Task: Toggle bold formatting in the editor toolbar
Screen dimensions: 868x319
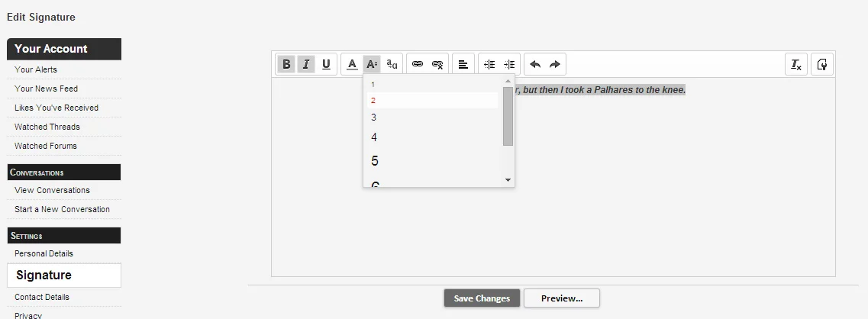Action: (286, 64)
